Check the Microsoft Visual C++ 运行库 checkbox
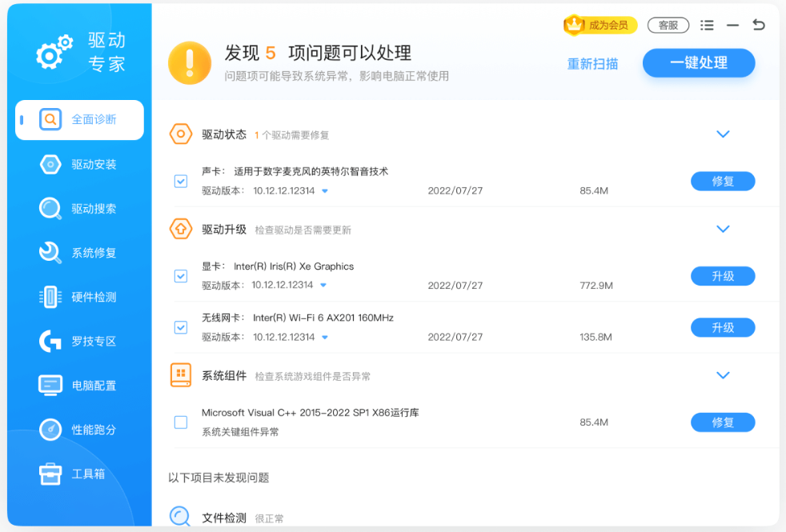 coord(181,422)
